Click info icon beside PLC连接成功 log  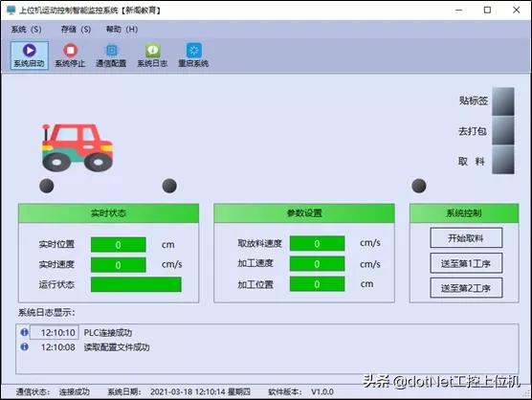click(25, 332)
